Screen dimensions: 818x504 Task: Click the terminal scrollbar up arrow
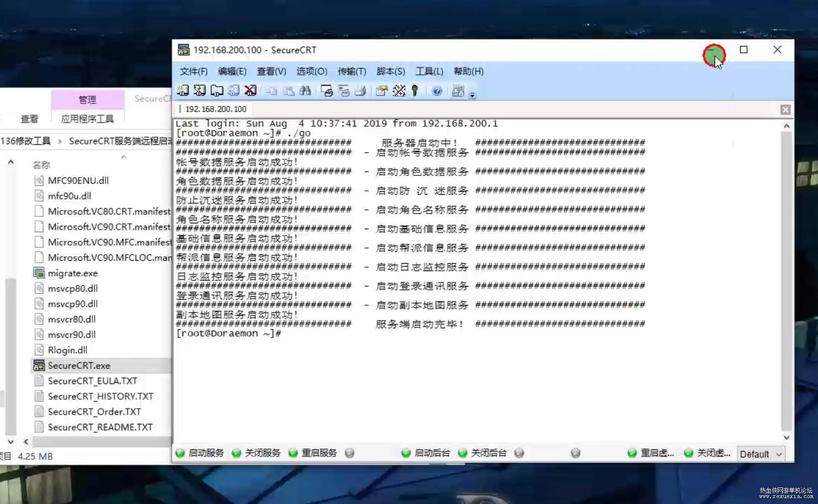786,126
